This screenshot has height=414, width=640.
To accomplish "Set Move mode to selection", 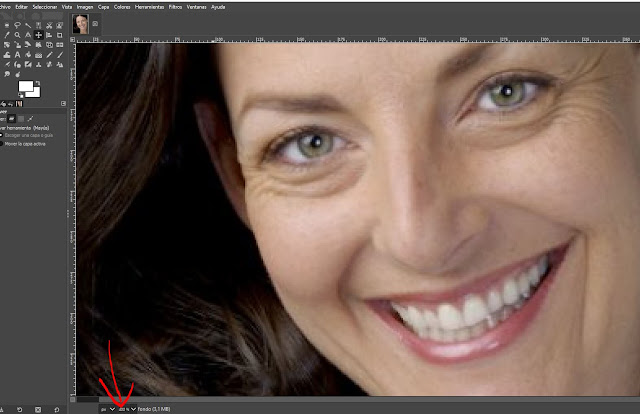I will point(21,119).
